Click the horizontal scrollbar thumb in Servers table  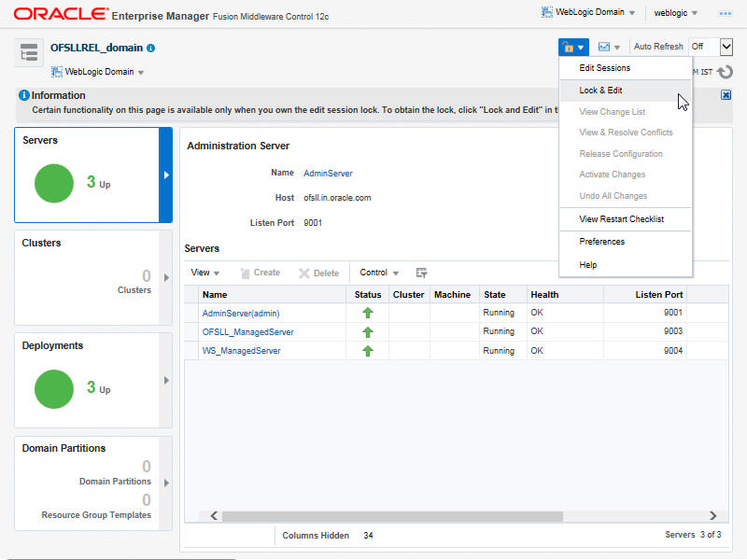pyautogui.click(x=392, y=516)
